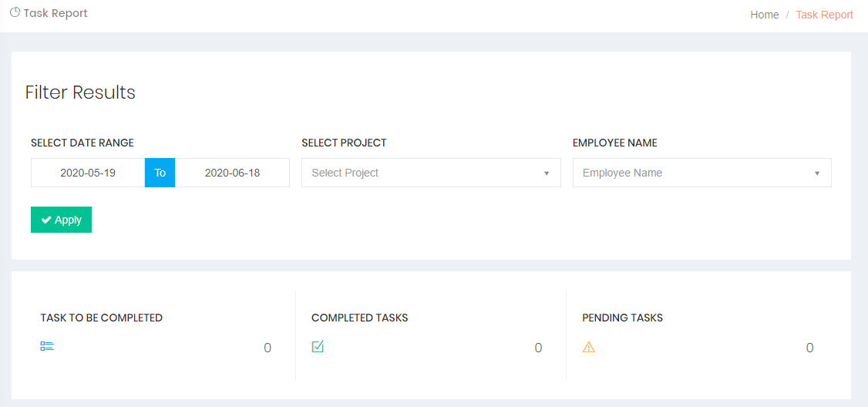Click the Task Report breadcrumb

[x=824, y=15]
